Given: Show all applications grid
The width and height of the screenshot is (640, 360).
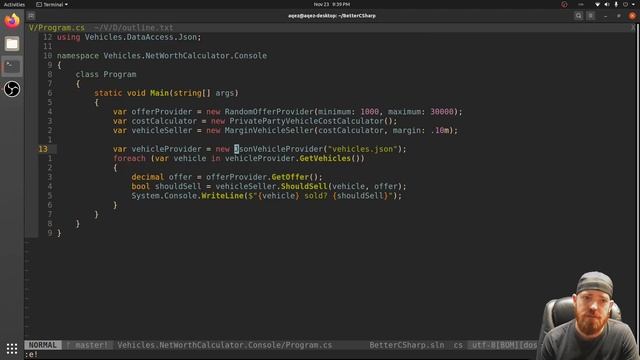Looking at the screenshot, I should 12,349.
